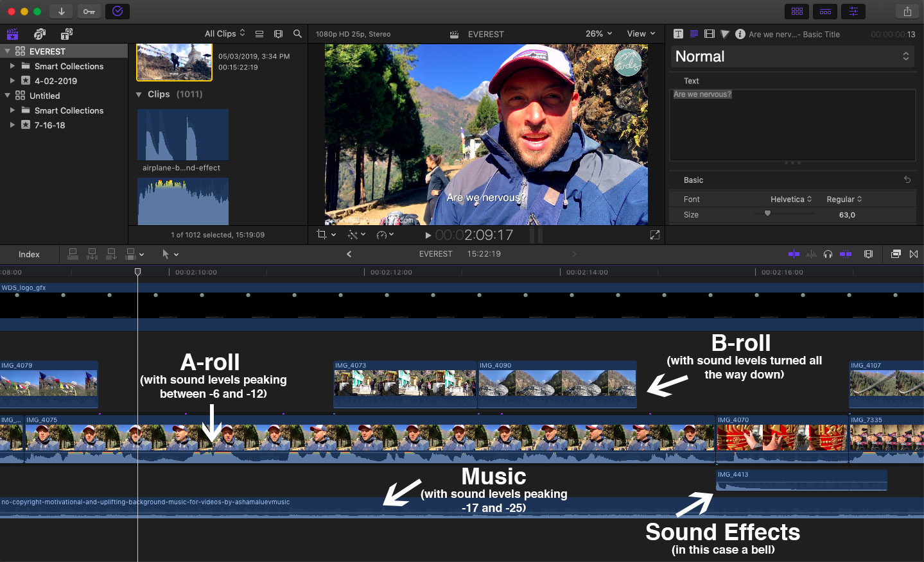Viewport: 924px width, 562px height.
Task: Insert clip into storyline
Action: click(92, 254)
